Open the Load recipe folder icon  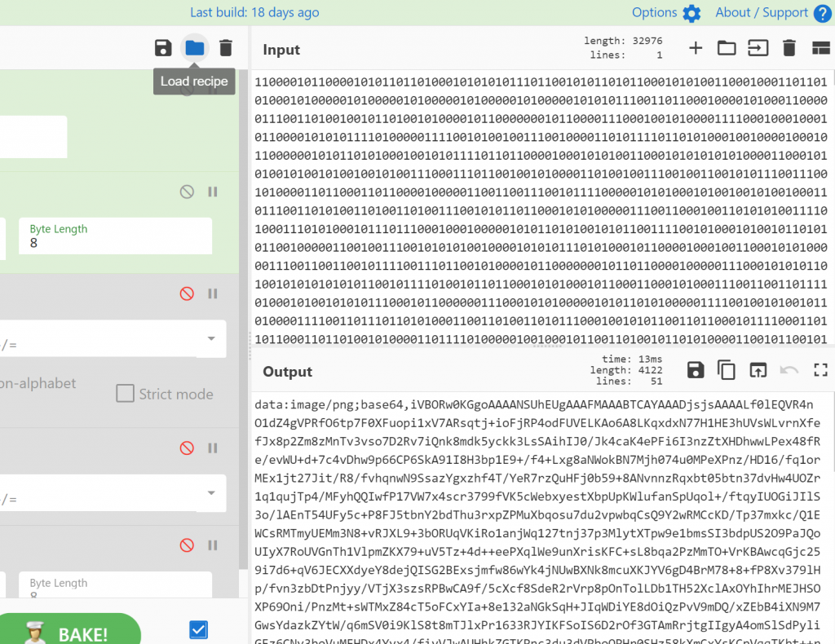[x=194, y=48]
